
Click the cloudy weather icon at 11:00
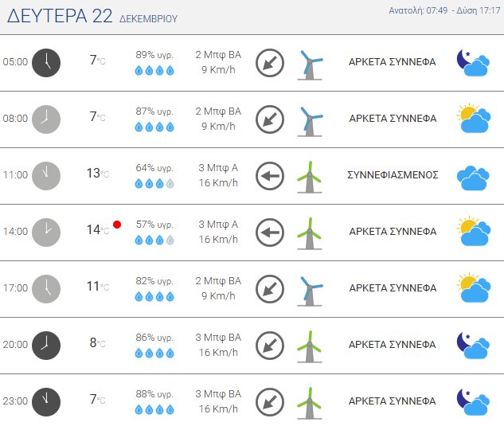(x=473, y=176)
